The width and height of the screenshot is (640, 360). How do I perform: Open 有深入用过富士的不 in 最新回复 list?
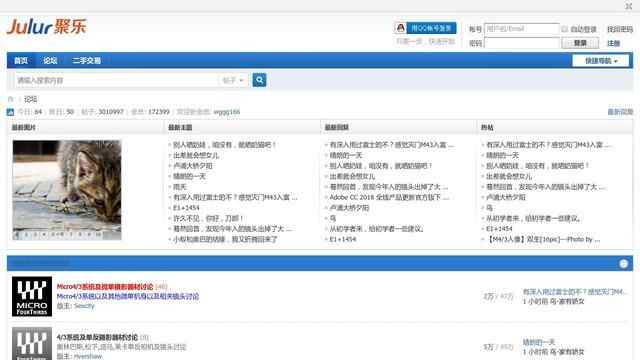pyautogui.click(x=391, y=144)
